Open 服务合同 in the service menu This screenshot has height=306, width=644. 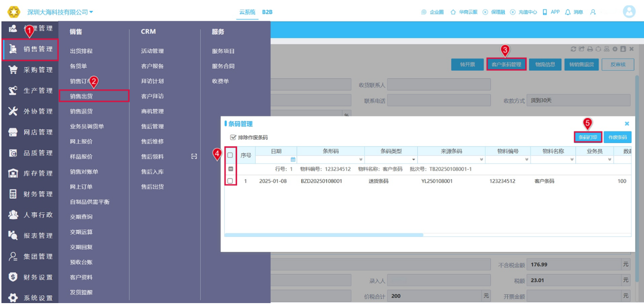tap(223, 66)
